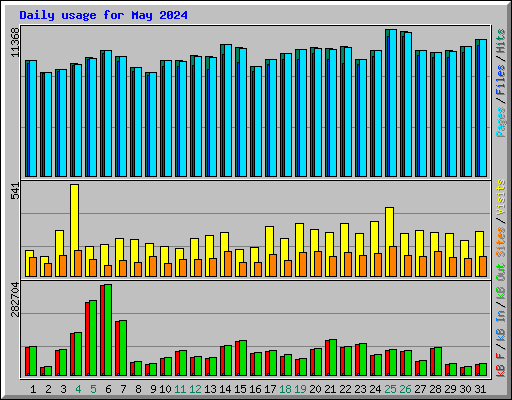Click the 'Sites' legend label

[x=501, y=242]
